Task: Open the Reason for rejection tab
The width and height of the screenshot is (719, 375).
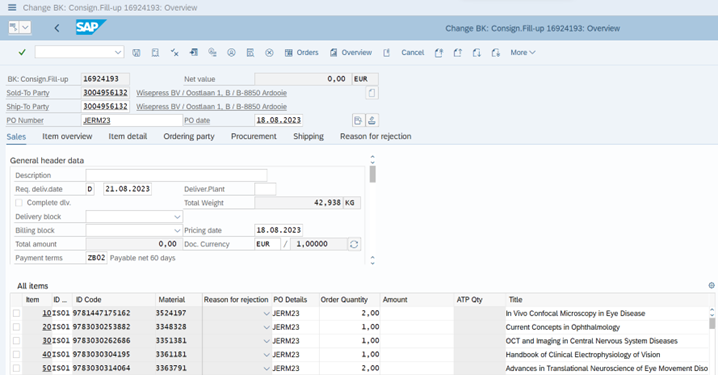Action: (376, 137)
